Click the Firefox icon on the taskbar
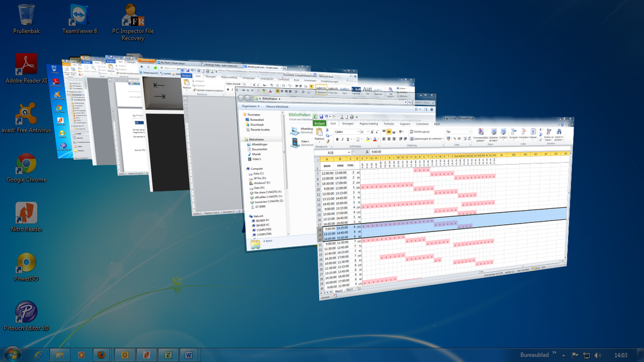Screen dimensions: 644x362 [101, 355]
